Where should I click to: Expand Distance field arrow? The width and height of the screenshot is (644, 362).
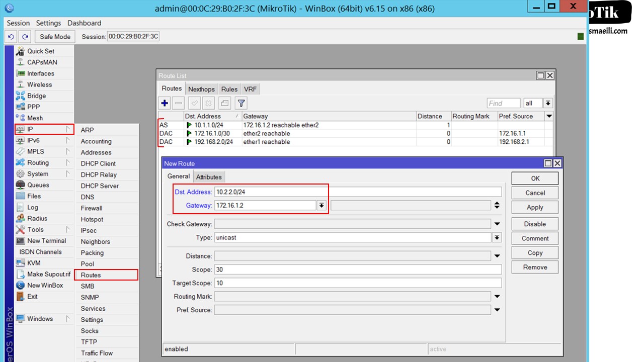497,256
